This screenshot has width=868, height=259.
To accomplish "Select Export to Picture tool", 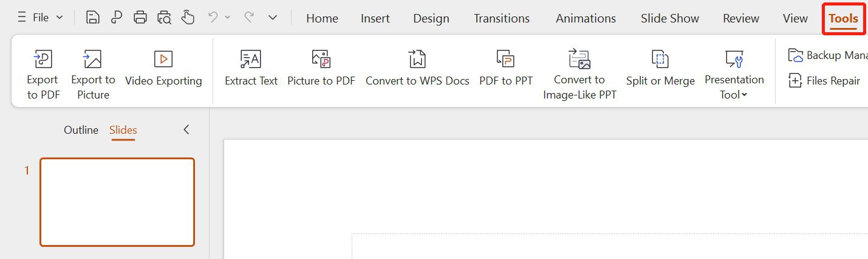I will point(92,60).
